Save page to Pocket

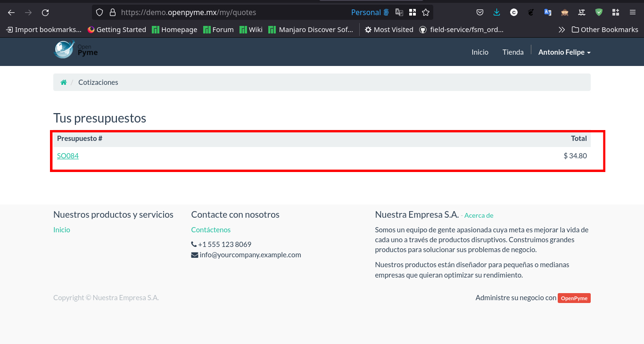pyautogui.click(x=480, y=13)
